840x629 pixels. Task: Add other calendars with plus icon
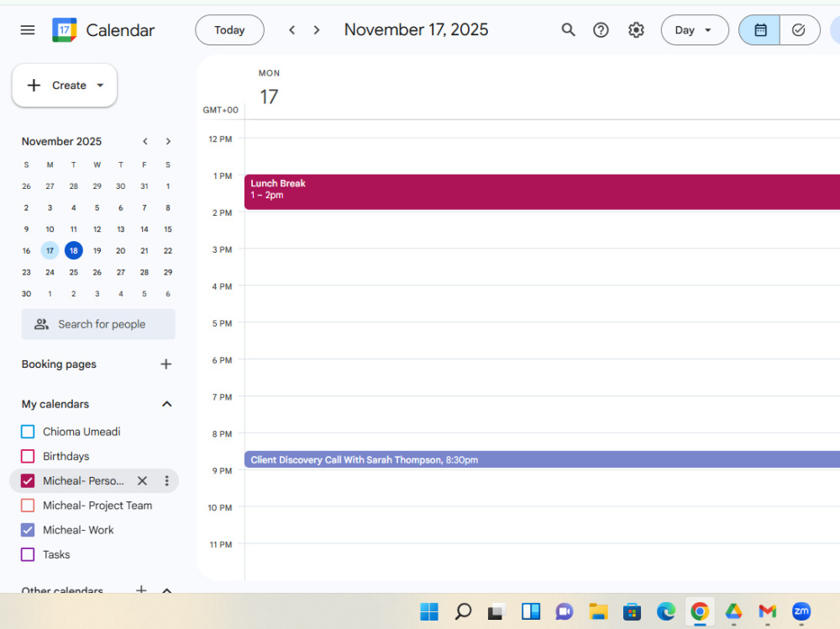[x=141, y=590]
